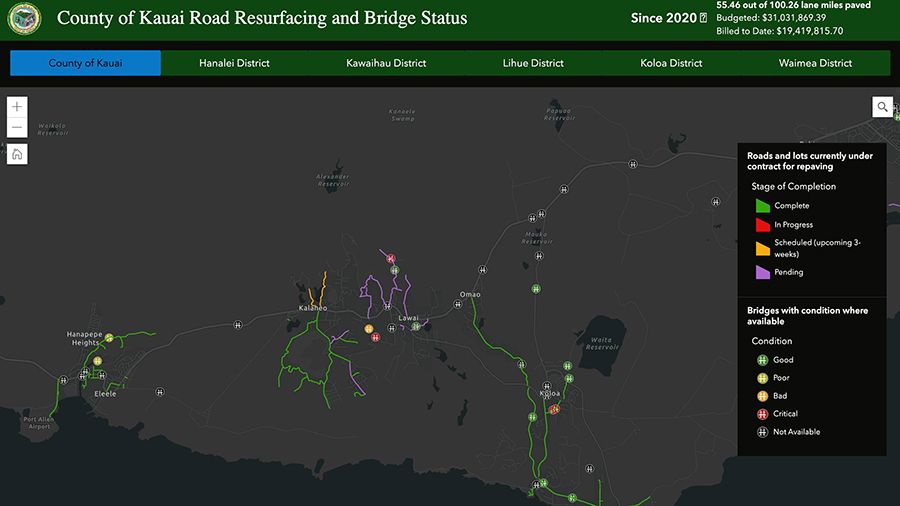Switch to the Hanalei District tab
Screen dimensions: 900x506
234,63
